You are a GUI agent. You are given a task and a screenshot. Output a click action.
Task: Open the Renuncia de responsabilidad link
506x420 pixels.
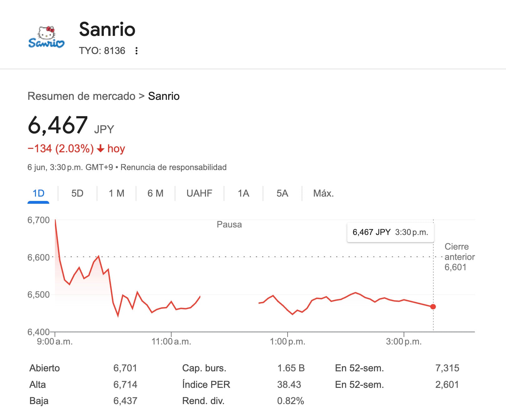pyautogui.click(x=173, y=167)
